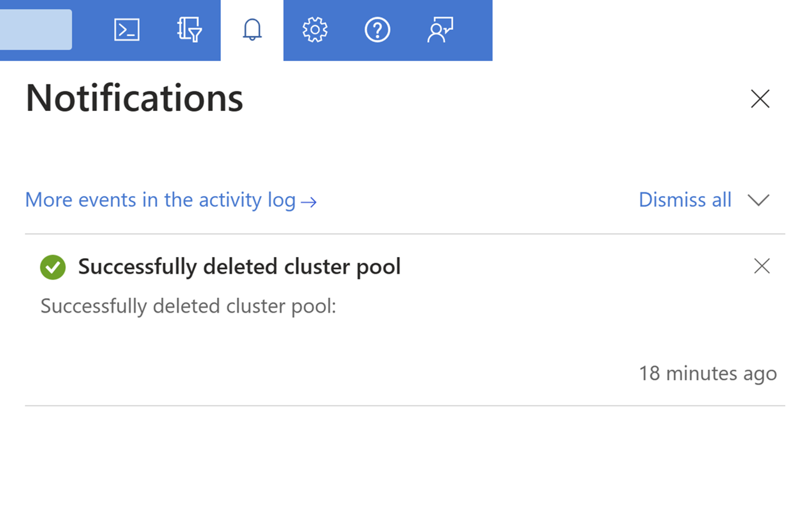Click the arrow after activity log link
Viewport: 812px width, 505px height.
click(309, 202)
